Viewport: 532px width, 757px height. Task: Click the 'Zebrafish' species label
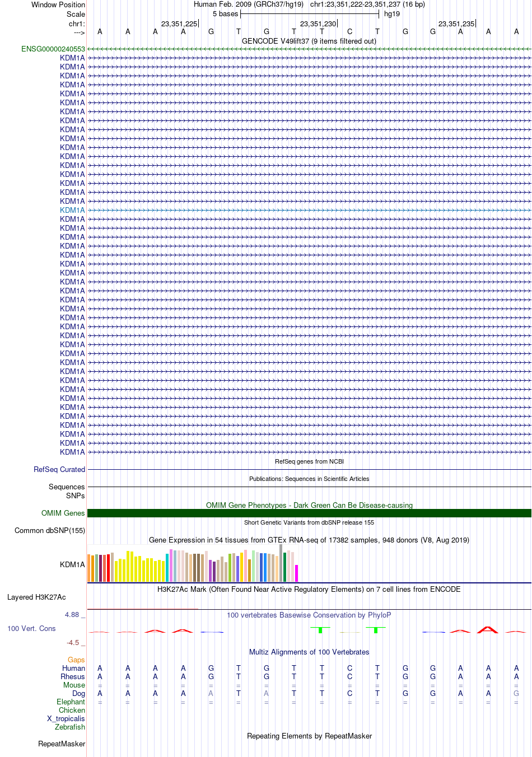[x=70, y=727]
